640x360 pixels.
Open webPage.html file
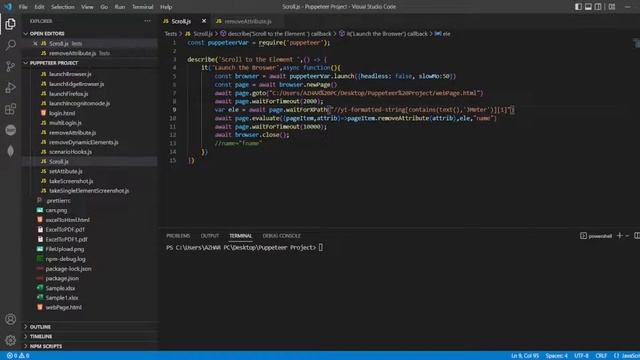pos(63,307)
